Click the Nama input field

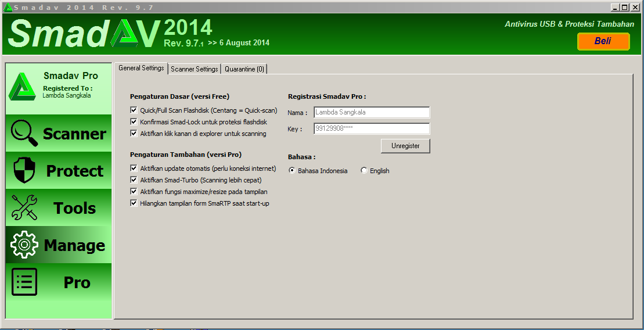click(372, 112)
